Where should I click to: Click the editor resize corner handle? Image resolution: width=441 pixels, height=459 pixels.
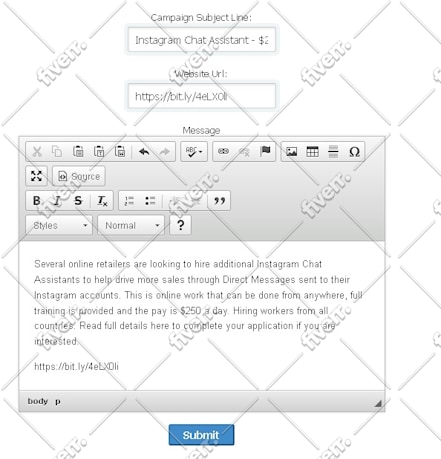tap(378, 404)
